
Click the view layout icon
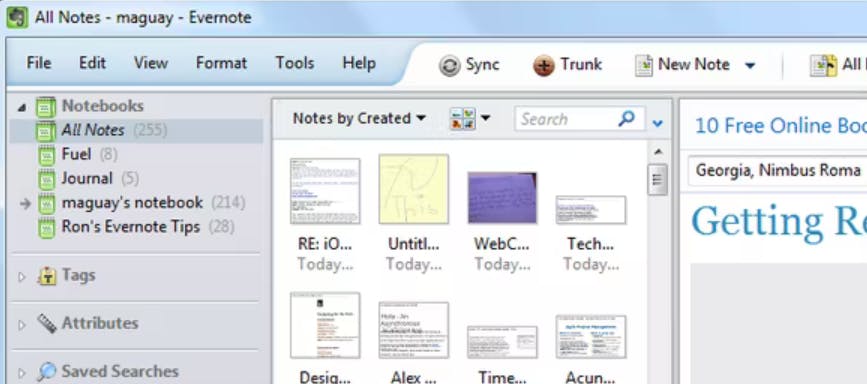click(463, 118)
